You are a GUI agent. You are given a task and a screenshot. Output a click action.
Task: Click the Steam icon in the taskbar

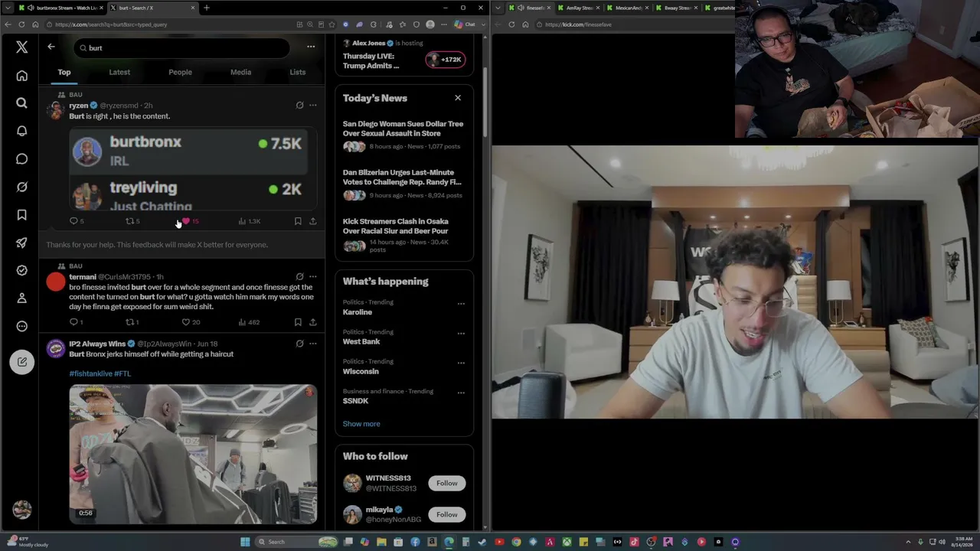click(482, 542)
